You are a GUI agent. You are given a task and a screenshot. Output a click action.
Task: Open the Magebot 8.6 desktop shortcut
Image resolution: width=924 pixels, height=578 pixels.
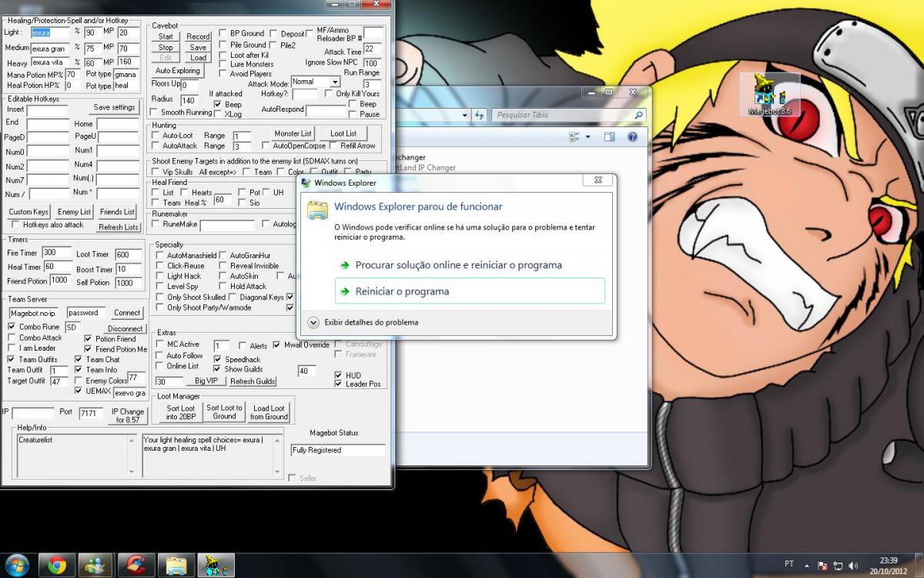tap(769, 95)
